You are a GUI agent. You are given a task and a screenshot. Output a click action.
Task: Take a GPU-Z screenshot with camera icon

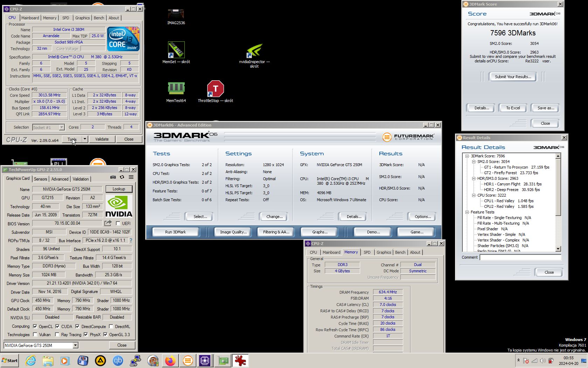(113, 177)
